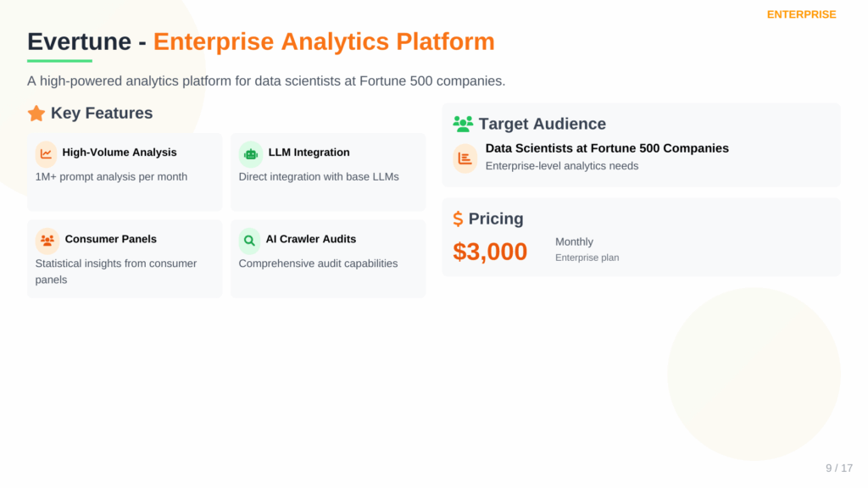Screen dimensions: 868x488
Task: Click the slide subtitle about Fortune 500
Action: [266, 81]
